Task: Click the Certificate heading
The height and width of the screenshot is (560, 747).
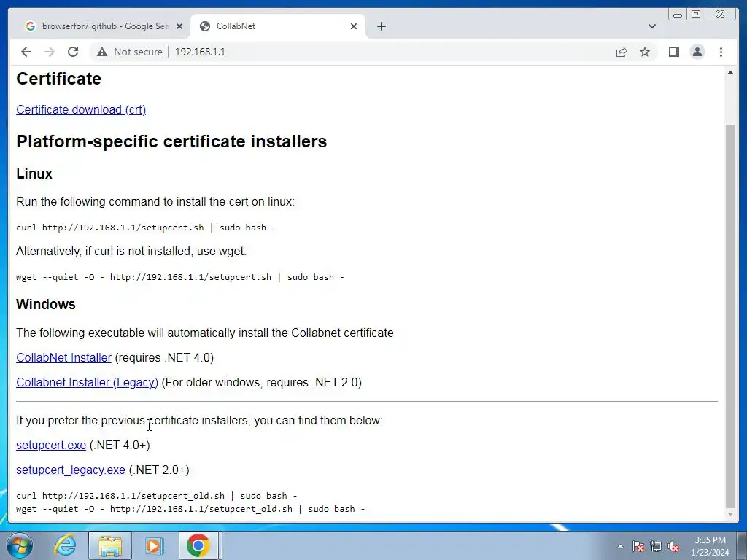Action: 58,79
